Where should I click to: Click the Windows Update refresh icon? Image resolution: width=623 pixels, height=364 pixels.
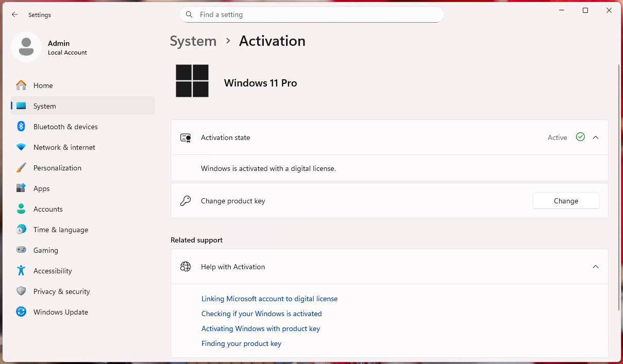pos(21,312)
